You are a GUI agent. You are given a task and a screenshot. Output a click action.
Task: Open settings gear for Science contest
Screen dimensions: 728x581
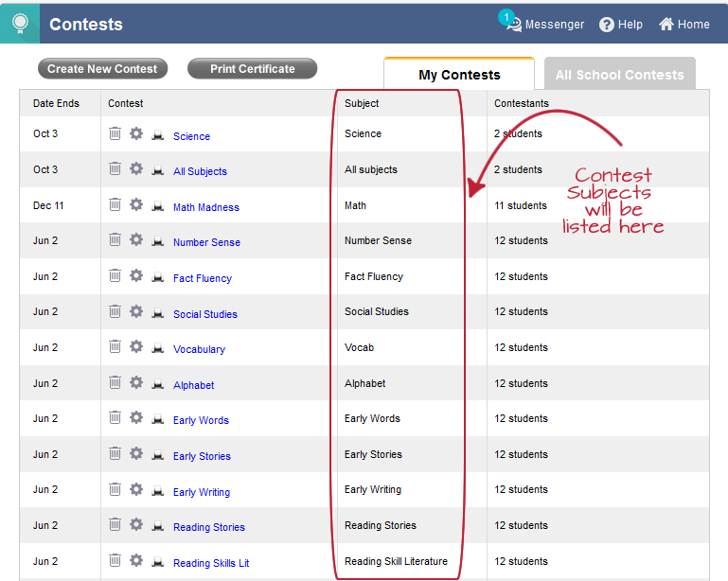pos(136,133)
